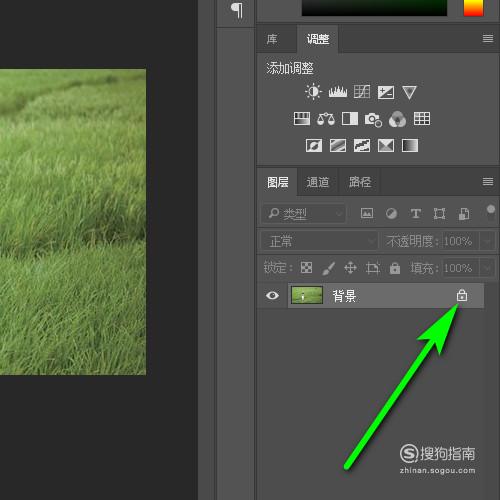Add a Photo Filter adjustment
The width and height of the screenshot is (500, 500).
373,119
